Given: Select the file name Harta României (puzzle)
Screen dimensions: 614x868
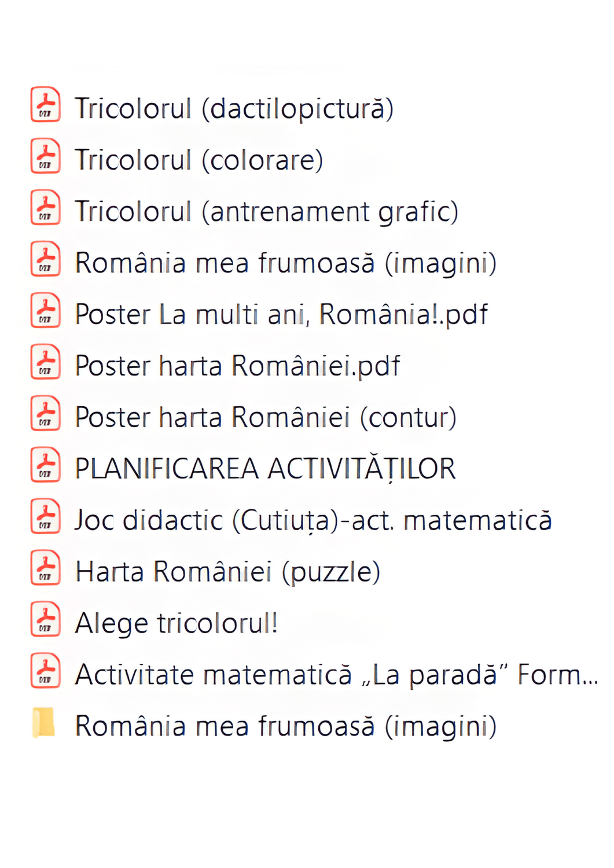Looking at the screenshot, I should (x=227, y=572).
